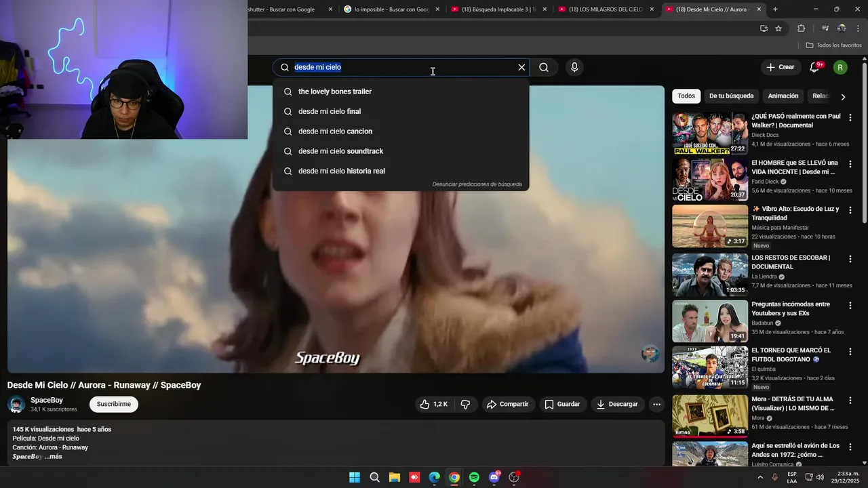Open Spotify from the taskbar
This screenshot has width=868, height=488.
474,477
